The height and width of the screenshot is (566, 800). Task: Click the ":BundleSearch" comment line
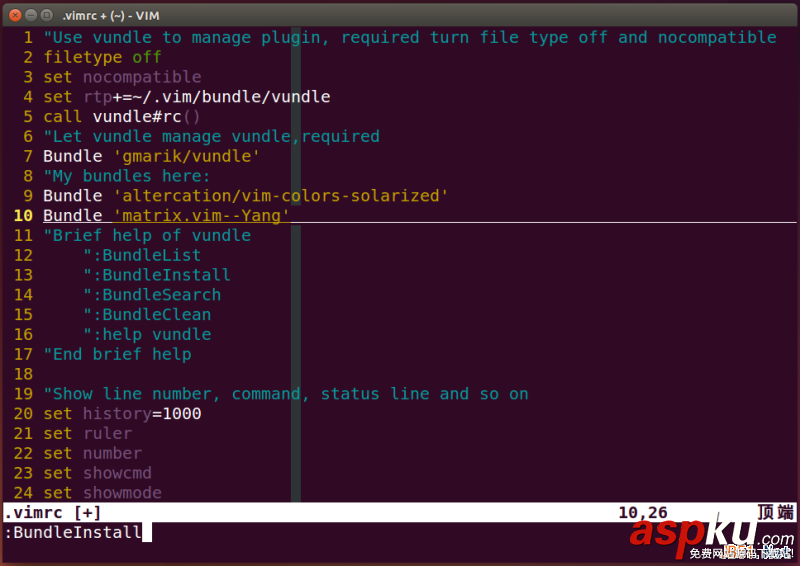point(152,295)
